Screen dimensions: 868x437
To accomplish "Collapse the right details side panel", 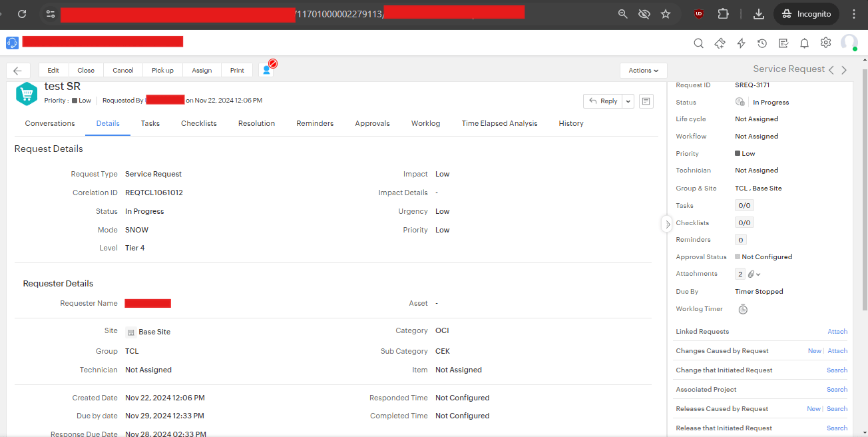I will coord(667,224).
